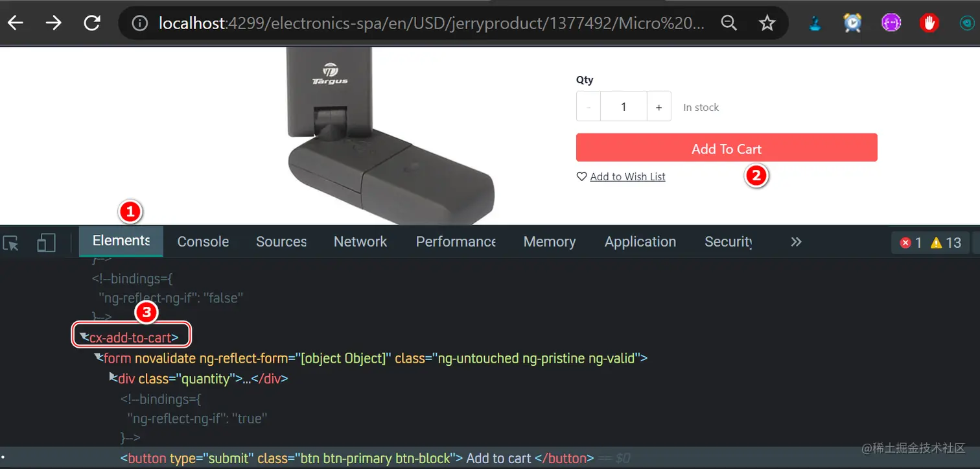The image size is (980, 469).
Task: Expand the div class quantity node
Action: click(113, 378)
